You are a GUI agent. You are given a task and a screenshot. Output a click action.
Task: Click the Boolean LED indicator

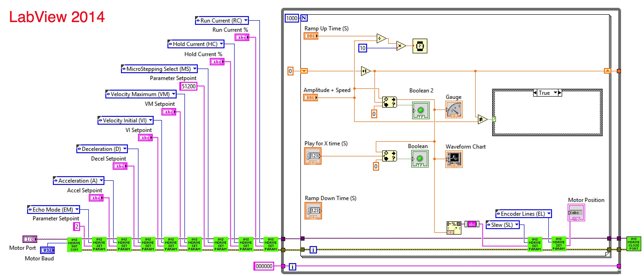(x=420, y=159)
